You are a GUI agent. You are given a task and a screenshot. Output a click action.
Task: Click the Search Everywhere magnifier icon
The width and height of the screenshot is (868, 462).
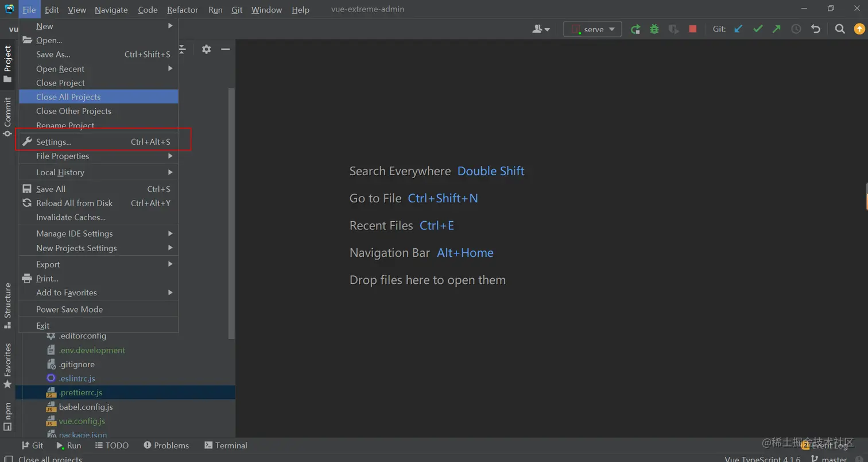(x=840, y=29)
